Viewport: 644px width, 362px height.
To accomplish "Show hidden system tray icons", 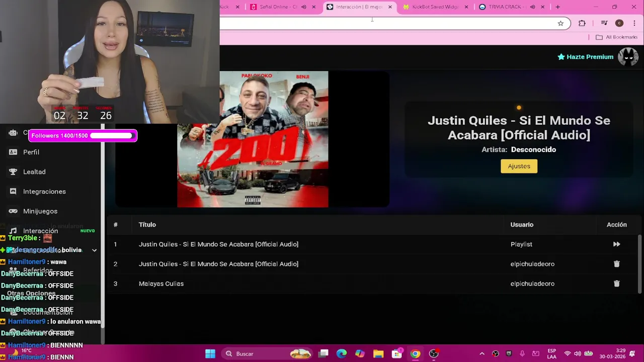I will click(481, 353).
